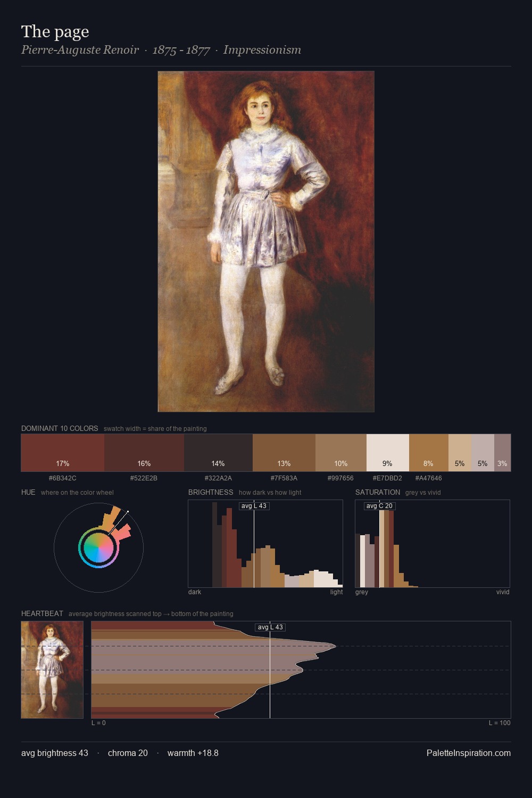The width and height of the screenshot is (532, 798).
Task: Click the DOMINANT 10 COLORS heading
Action: pyautogui.click(x=60, y=428)
